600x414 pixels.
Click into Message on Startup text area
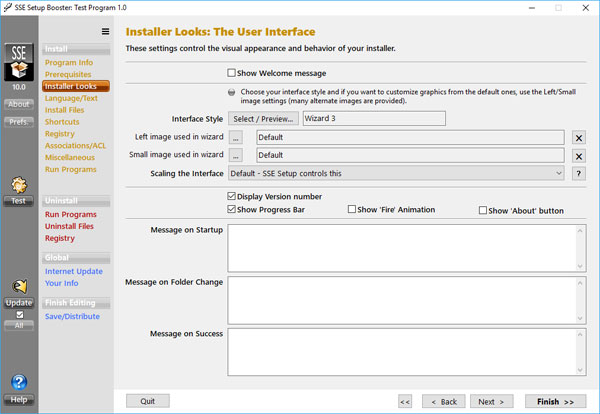point(402,248)
